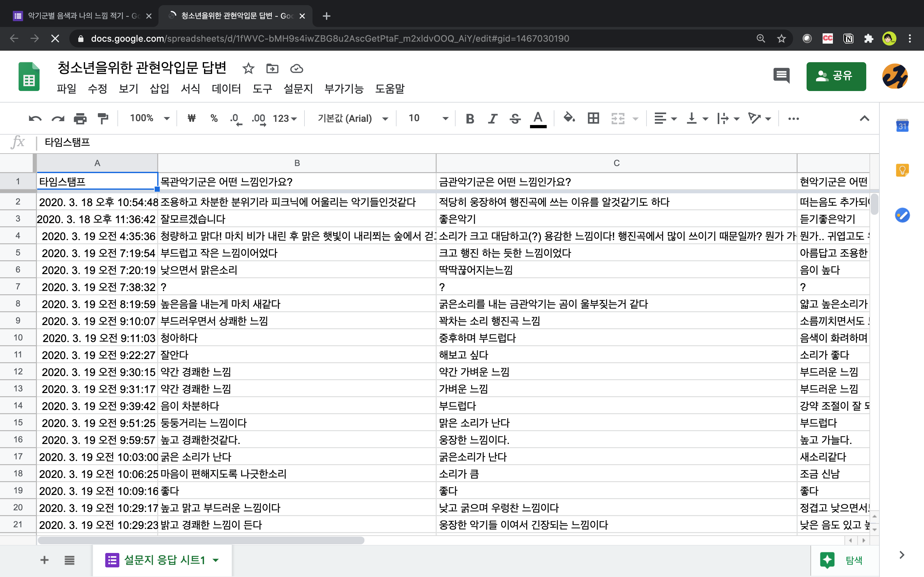Screen dimensions: 924x577
Task: Toggle italic formatting
Action: pyautogui.click(x=492, y=119)
